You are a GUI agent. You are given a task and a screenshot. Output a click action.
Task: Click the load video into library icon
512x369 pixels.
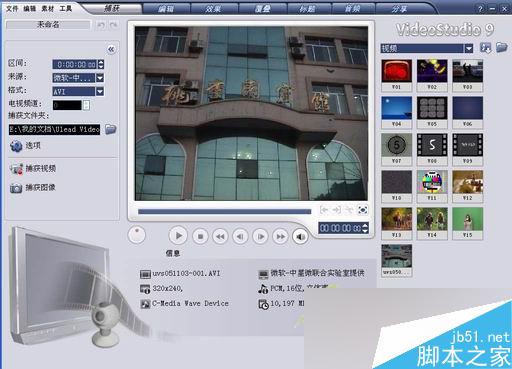tap(486, 48)
